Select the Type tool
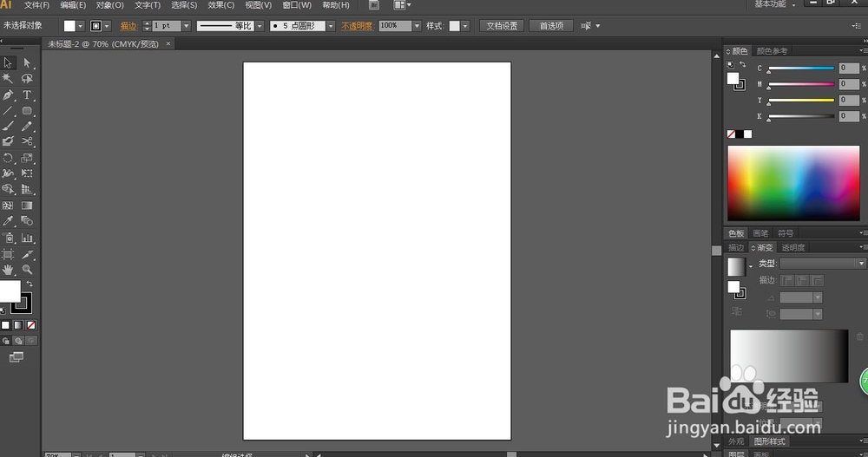Image resolution: width=868 pixels, height=457 pixels. point(27,95)
